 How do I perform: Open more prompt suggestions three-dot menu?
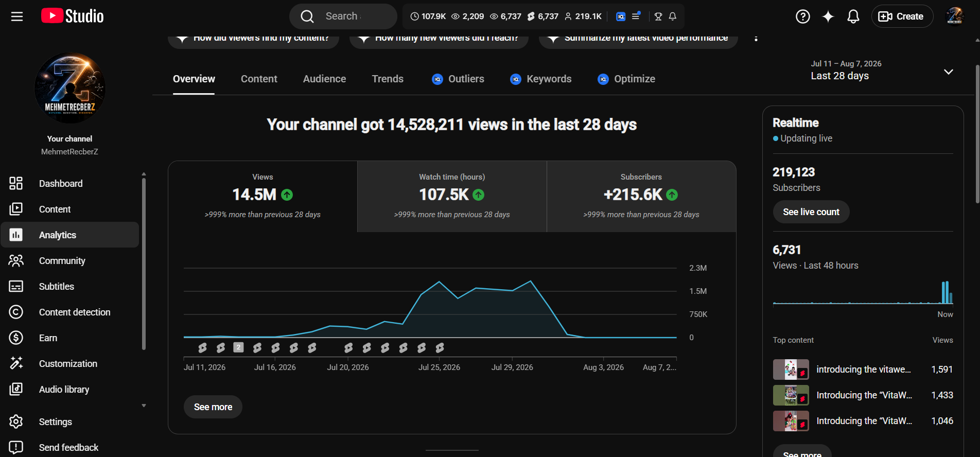[756, 38]
